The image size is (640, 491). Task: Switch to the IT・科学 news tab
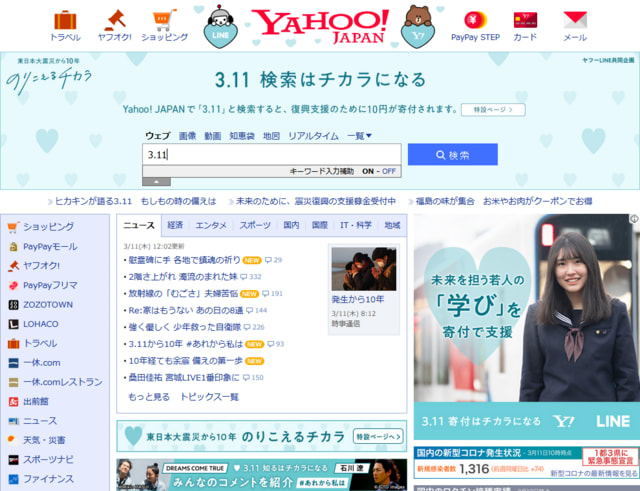click(x=356, y=225)
